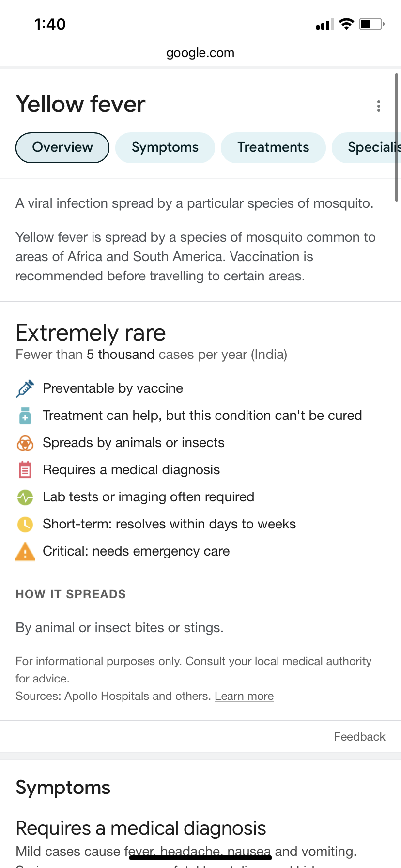401x868 pixels.
Task: Select the Overview tab
Action: [x=62, y=148]
